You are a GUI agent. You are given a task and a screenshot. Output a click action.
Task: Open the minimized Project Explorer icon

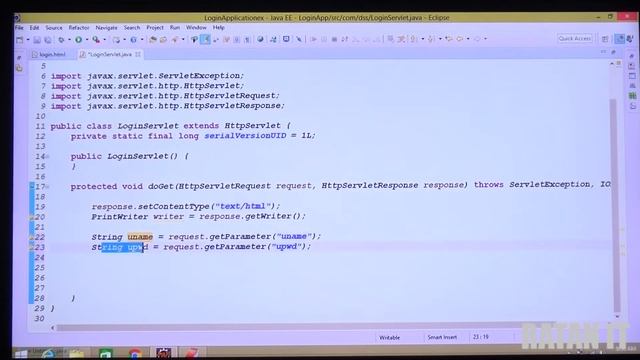tap(19, 68)
